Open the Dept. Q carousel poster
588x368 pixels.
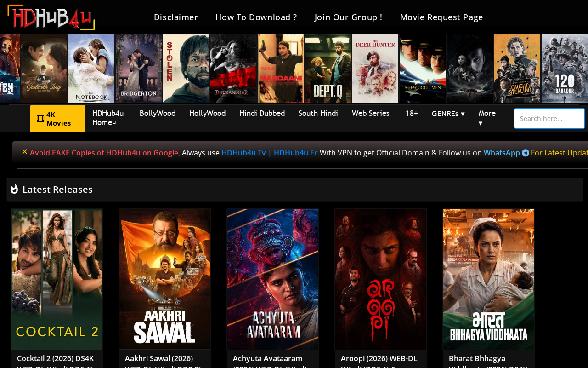click(328, 69)
